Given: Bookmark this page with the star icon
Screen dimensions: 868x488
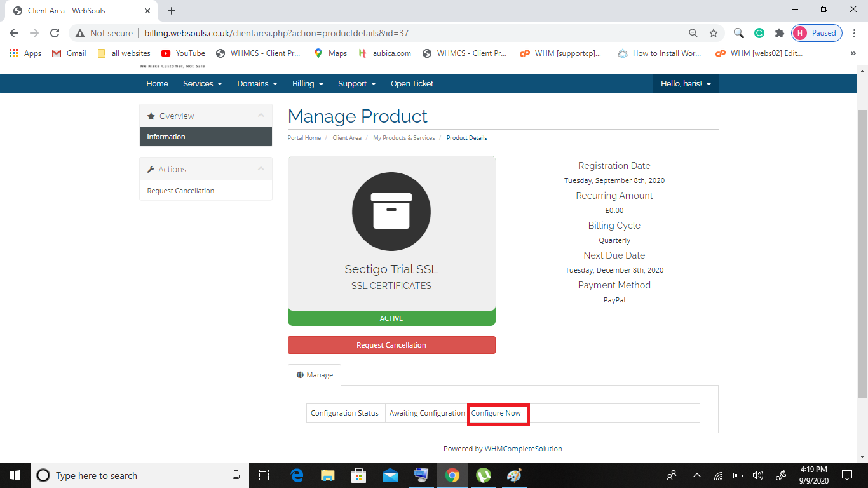Looking at the screenshot, I should click(x=714, y=33).
